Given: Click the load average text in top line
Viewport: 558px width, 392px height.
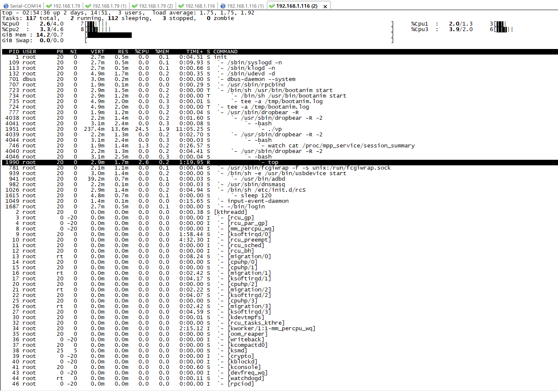Looking at the screenshot, I should coord(203,13).
